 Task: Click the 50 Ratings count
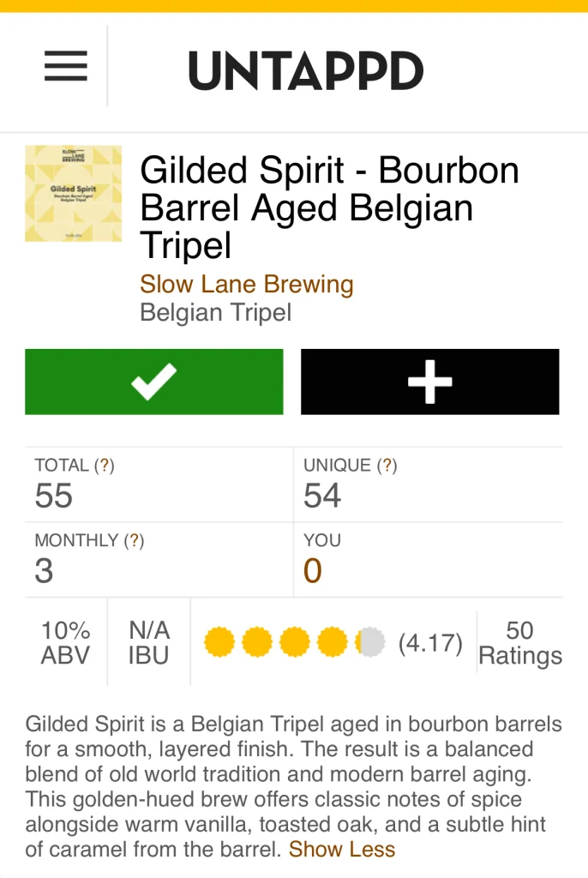519,643
